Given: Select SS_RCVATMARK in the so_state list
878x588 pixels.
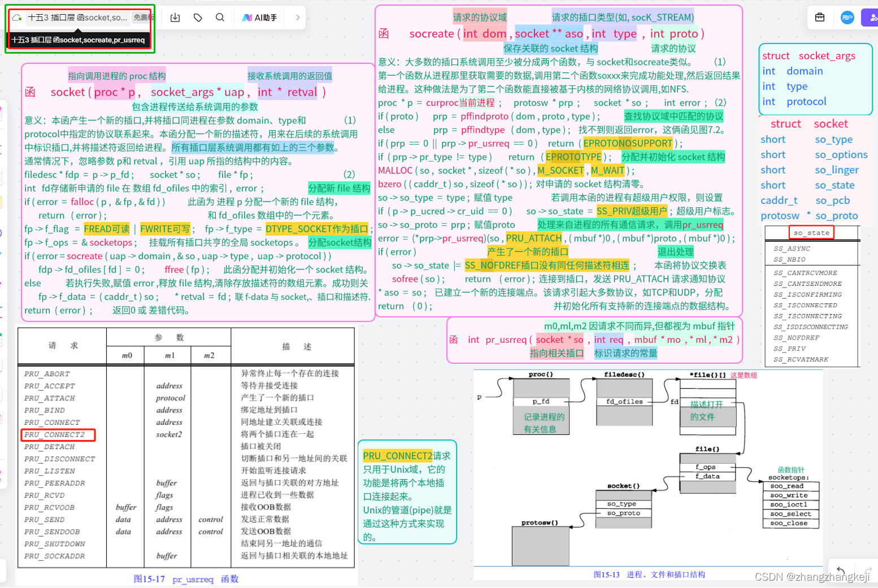Looking at the screenshot, I should click(801, 359).
